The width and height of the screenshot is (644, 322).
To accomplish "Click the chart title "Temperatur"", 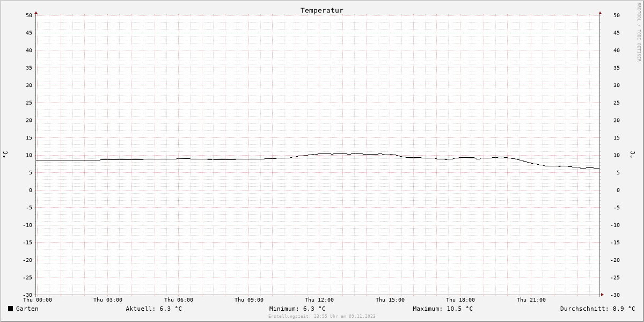I will [321, 10].
